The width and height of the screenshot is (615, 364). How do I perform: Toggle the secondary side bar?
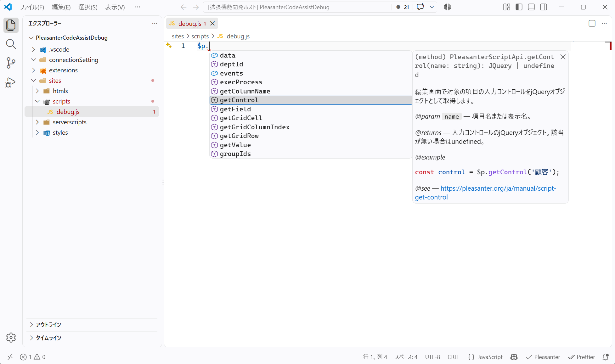click(x=544, y=7)
